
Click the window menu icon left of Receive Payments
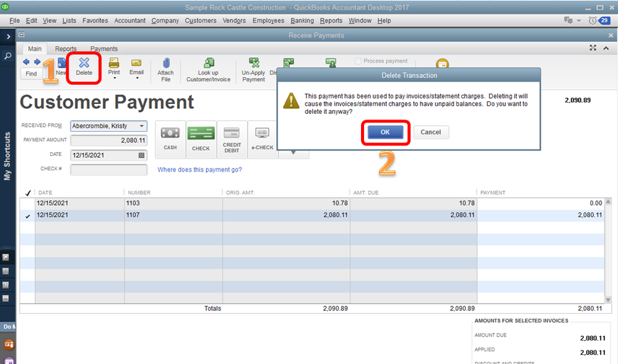(x=22, y=35)
